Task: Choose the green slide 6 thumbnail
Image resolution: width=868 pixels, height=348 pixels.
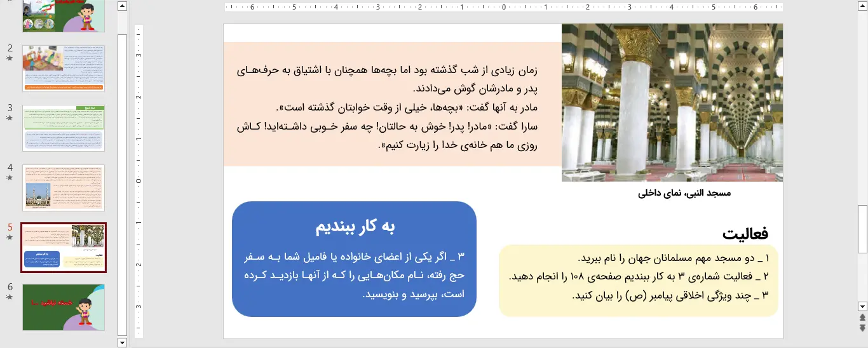Action: pos(64,307)
